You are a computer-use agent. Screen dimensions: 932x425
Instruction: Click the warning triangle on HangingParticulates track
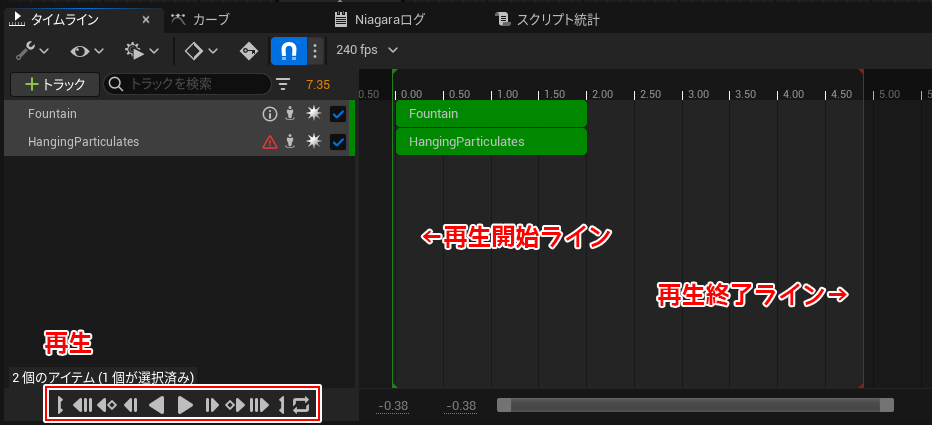[x=269, y=142]
